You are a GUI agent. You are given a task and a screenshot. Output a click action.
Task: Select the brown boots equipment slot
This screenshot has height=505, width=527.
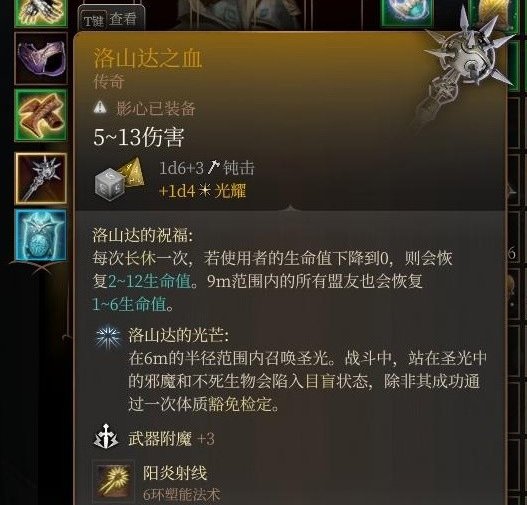(41, 115)
